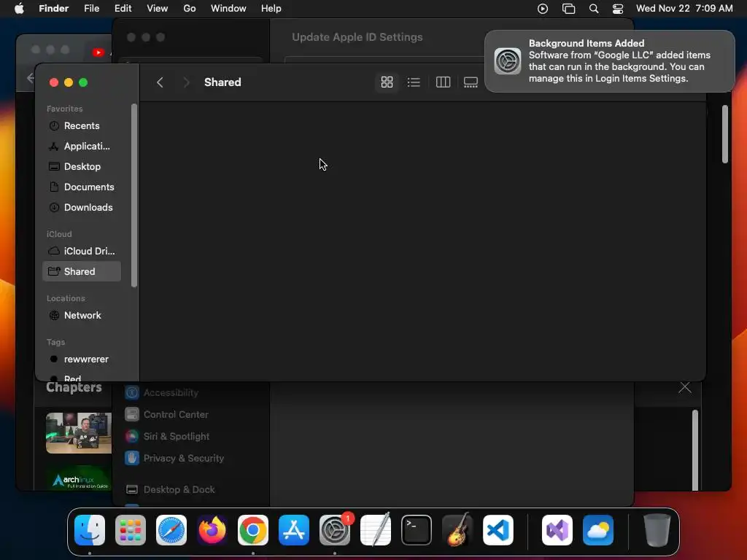
Task: Open the weather cloud app in Dock
Action: pos(598,530)
